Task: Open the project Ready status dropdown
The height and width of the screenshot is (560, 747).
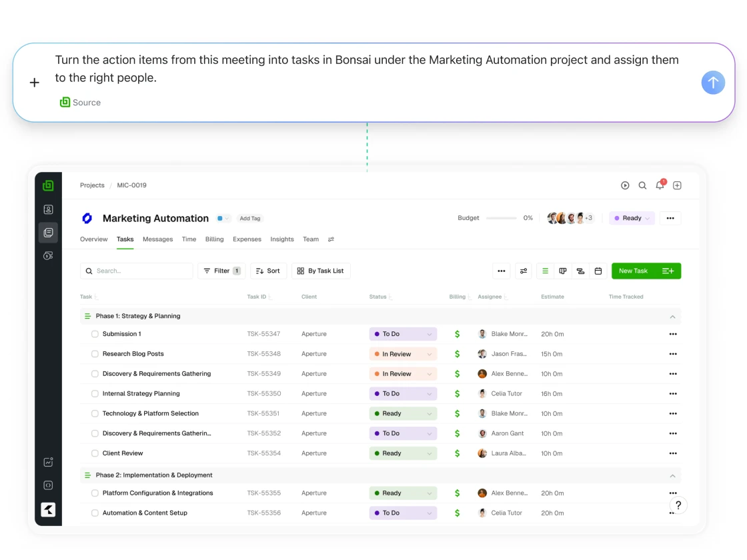Action: coord(632,218)
